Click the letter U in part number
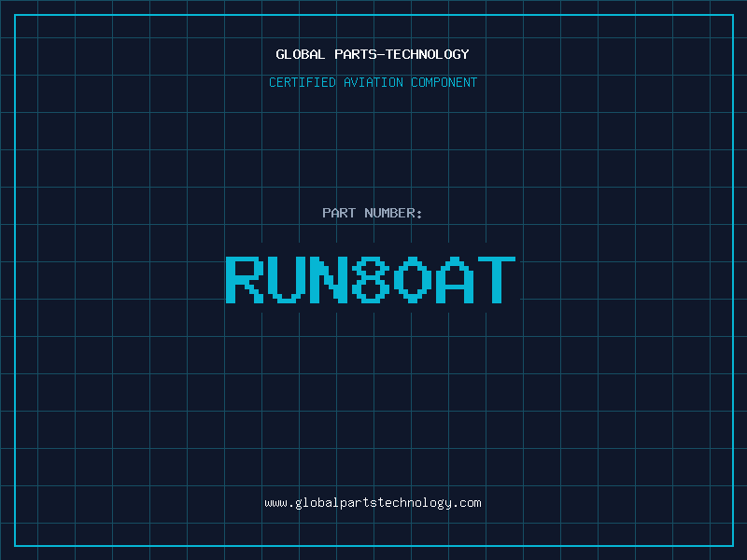Image resolution: width=747 pixels, height=560 pixels. pos(286,280)
